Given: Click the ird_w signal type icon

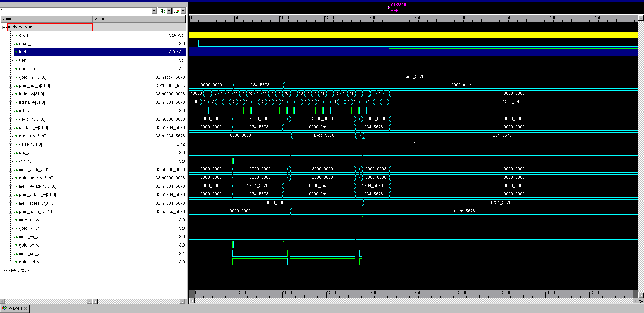Looking at the screenshot, I should (16, 111).
